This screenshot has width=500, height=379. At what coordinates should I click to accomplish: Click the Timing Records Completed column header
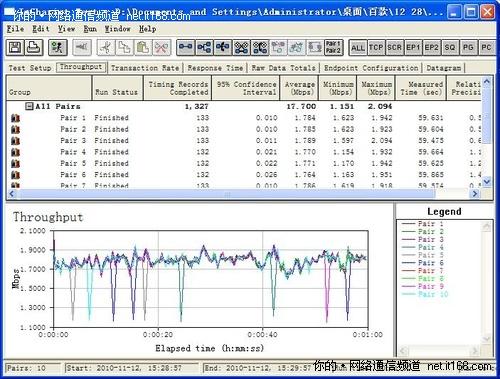[x=178, y=88]
